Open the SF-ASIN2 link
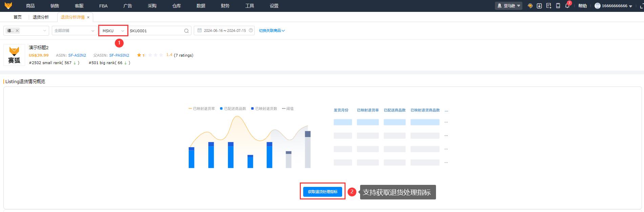The image size is (644, 212). coord(77,55)
